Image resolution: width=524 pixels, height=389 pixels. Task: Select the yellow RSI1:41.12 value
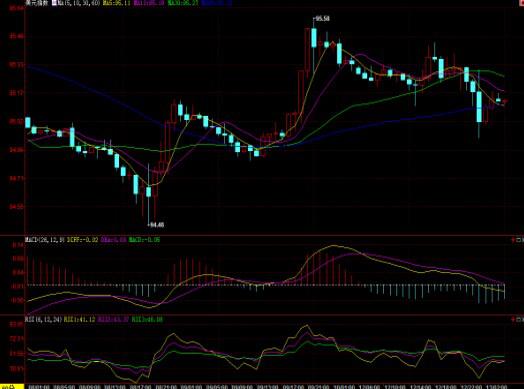pos(80,319)
